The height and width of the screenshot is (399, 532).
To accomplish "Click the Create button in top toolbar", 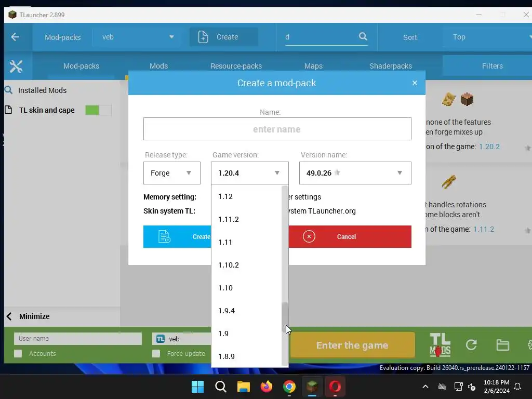I will (223, 37).
